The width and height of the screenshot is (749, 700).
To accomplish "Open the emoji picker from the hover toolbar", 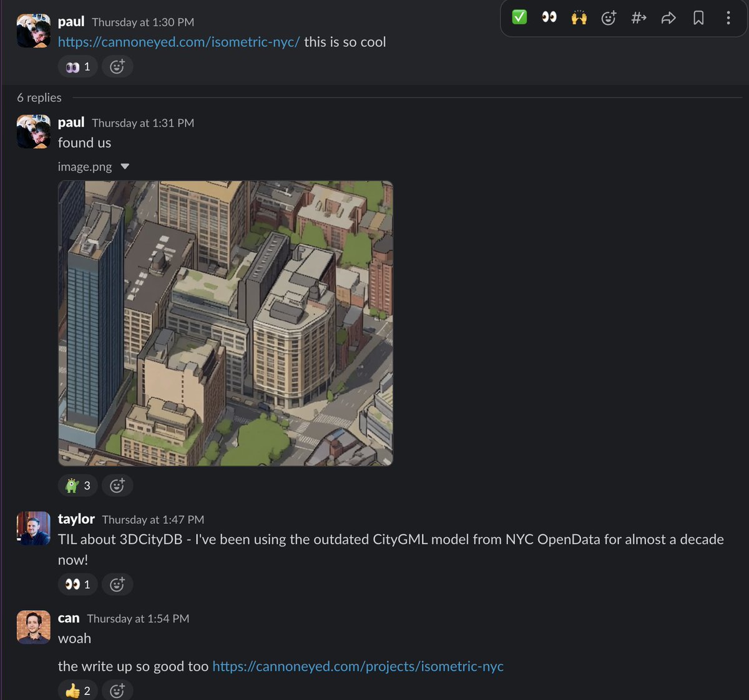I will 609,17.
